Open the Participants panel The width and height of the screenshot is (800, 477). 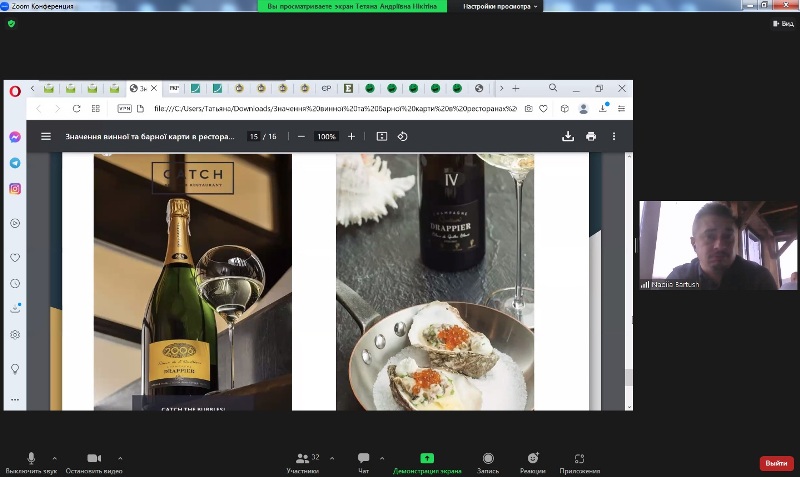(302, 459)
